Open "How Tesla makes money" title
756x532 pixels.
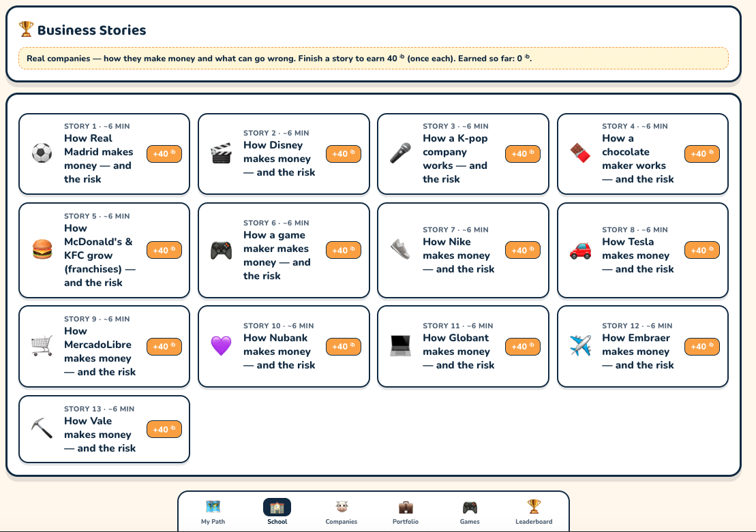pyautogui.click(x=638, y=255)
